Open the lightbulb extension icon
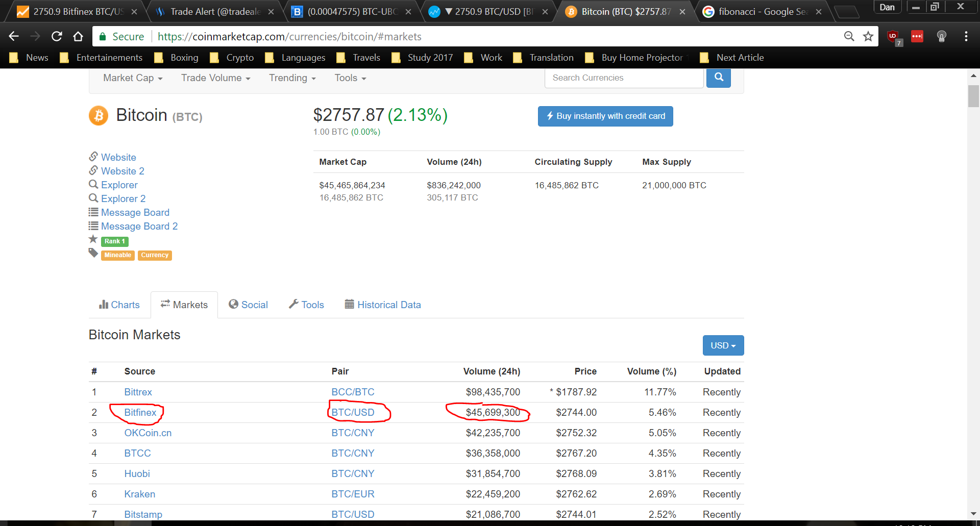The width and height of the screenshot is (980, 526). pyautogui.click(x=942, y=36)
